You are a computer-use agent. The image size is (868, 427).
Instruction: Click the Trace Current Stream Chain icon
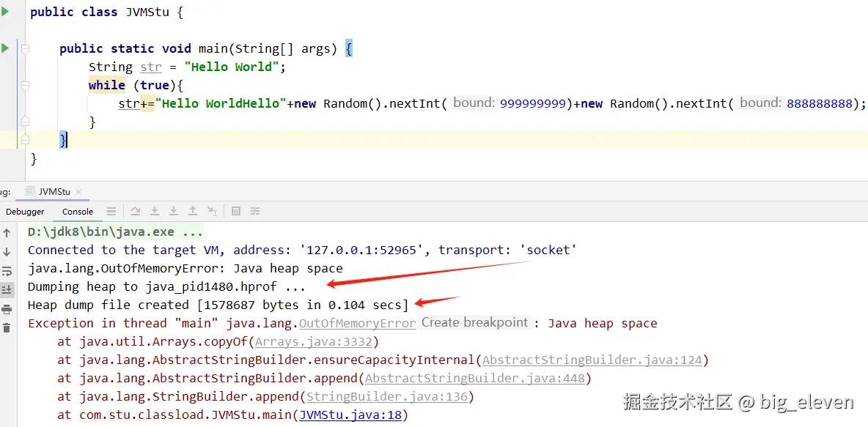click(x=254, y=211)
